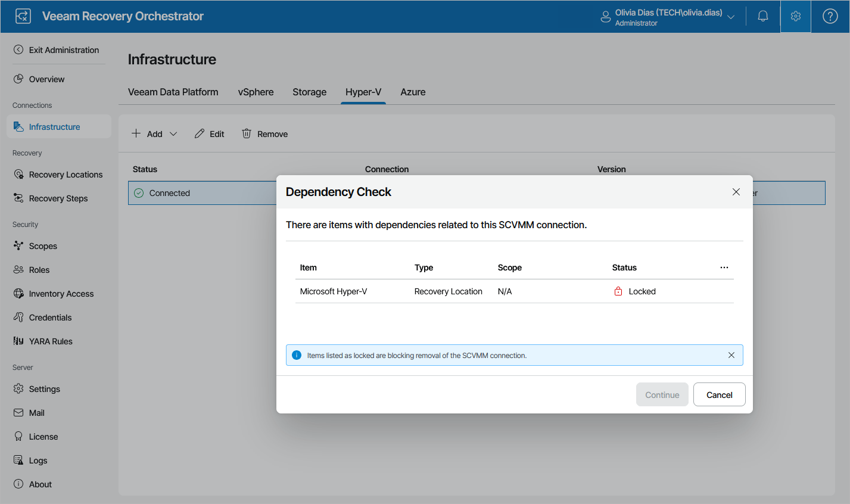Switch to the vSphere tab
Image resolution: width=850 pixels, height=504 pixels.
click(x=256, y=92)
